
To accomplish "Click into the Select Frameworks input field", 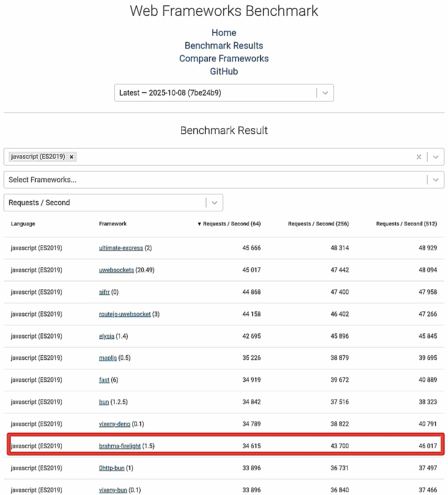I will click(207, 180).
